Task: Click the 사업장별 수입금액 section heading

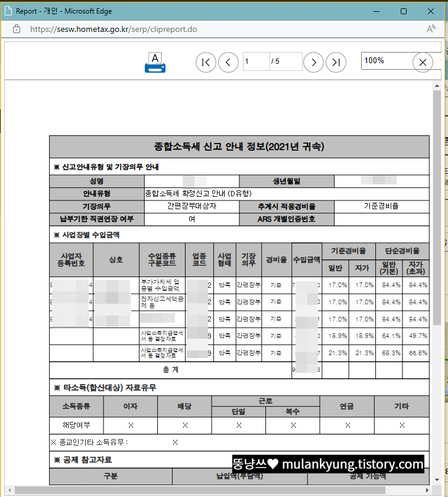Action: 86,235
